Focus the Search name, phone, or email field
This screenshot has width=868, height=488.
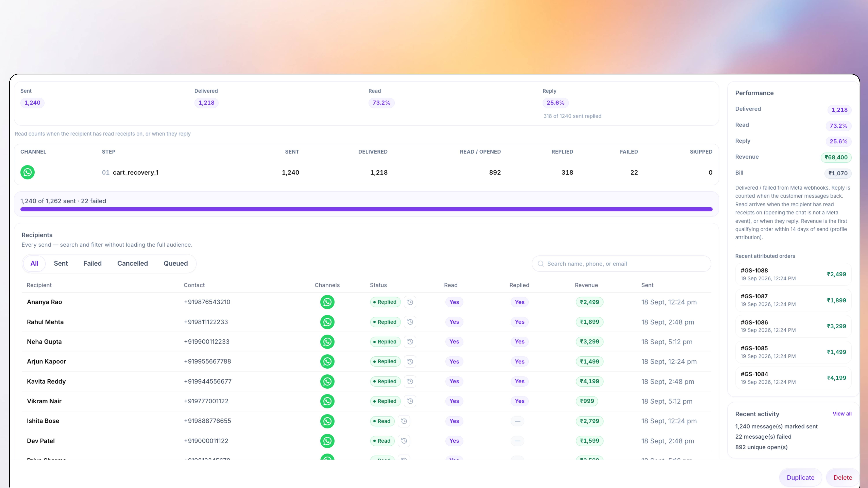click(621, 264)
